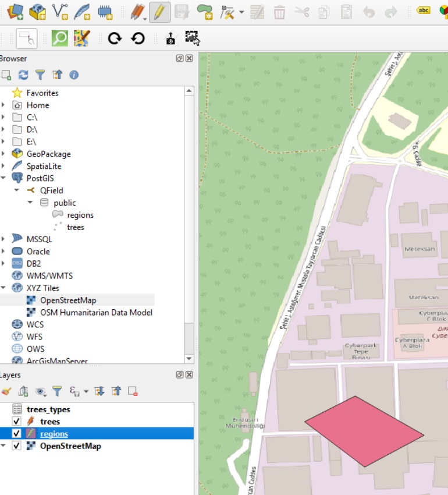Click the Expand All icon in Layers
Screen dimensions: 448x495
pyautogui.click(x=99, y=391)
